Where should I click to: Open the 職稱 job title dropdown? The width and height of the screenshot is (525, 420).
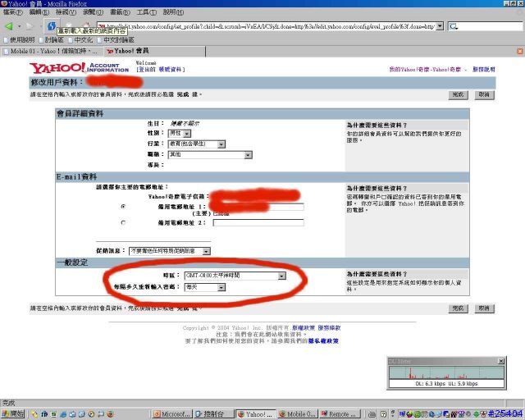coord(210,155)
